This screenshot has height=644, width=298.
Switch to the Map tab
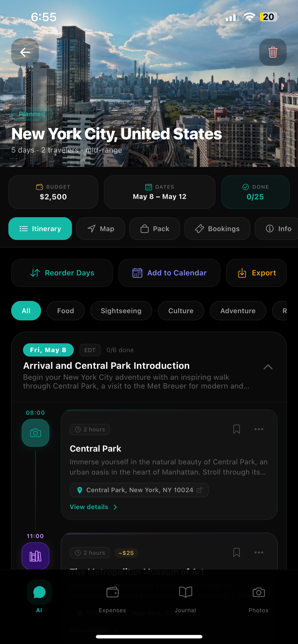coord(100,229)
